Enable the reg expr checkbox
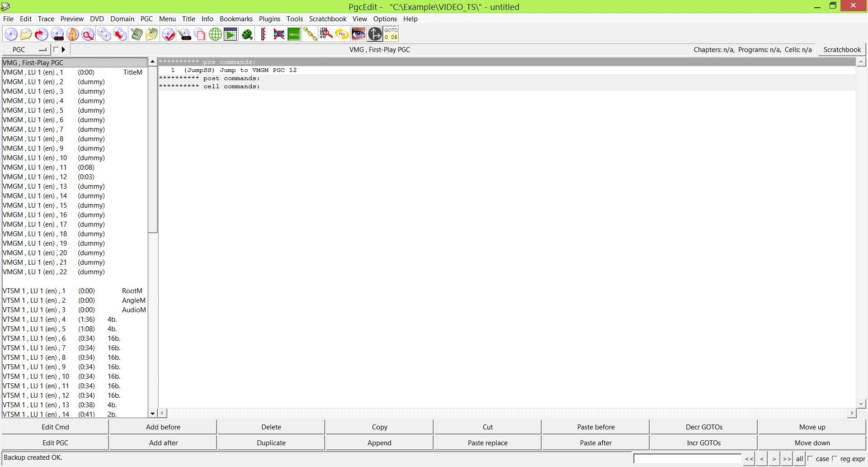The width and height of the screenshot is (868, 467). [834, 458]
